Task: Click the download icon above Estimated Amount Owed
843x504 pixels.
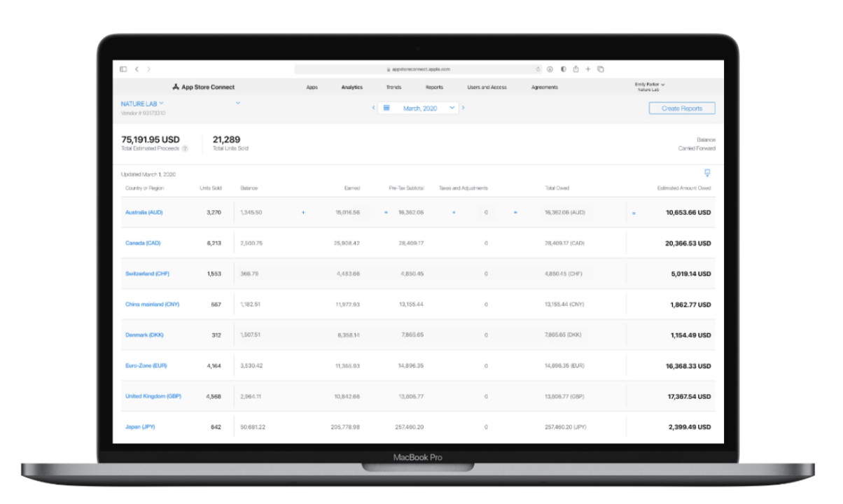Action: (x=707, y=173)
